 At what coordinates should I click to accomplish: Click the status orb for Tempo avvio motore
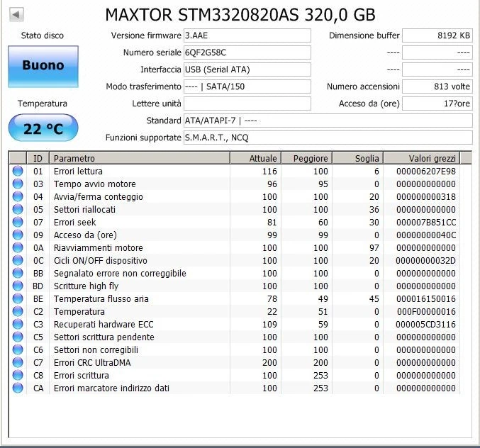18,184
